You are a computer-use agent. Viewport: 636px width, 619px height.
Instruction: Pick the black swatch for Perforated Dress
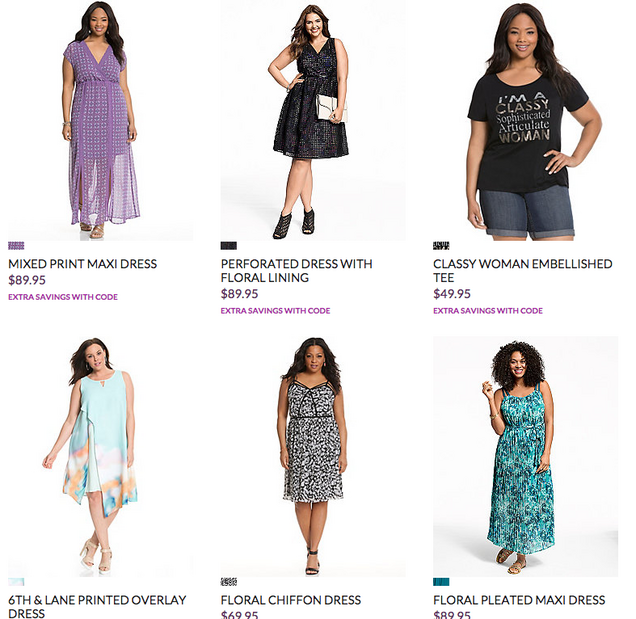tap(229, 245)
